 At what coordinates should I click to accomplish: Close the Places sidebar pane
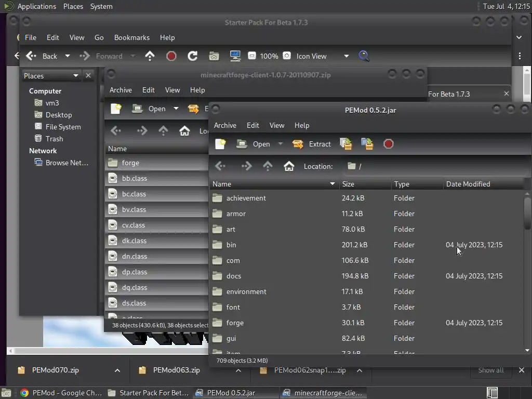click(x=88, y=75)
